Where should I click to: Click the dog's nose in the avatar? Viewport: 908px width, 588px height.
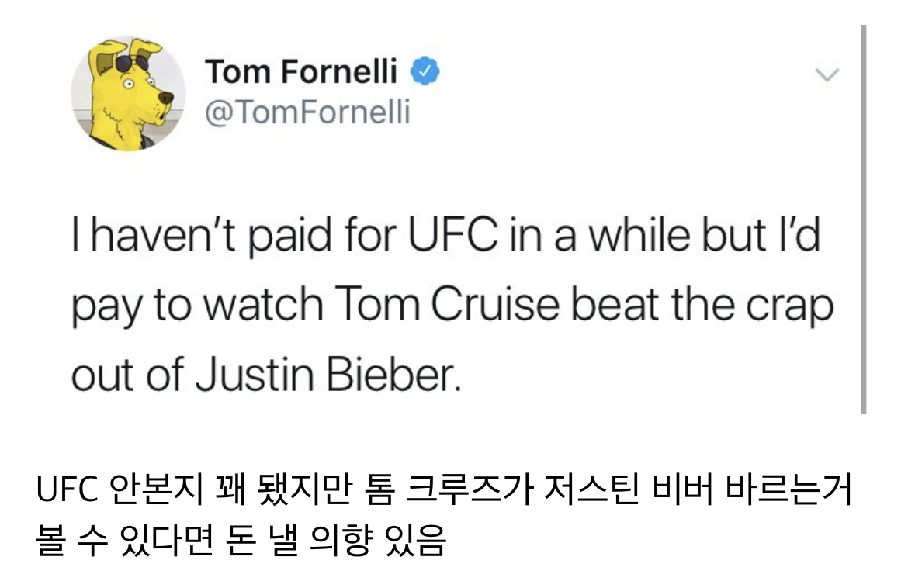(x=166, y=97)
